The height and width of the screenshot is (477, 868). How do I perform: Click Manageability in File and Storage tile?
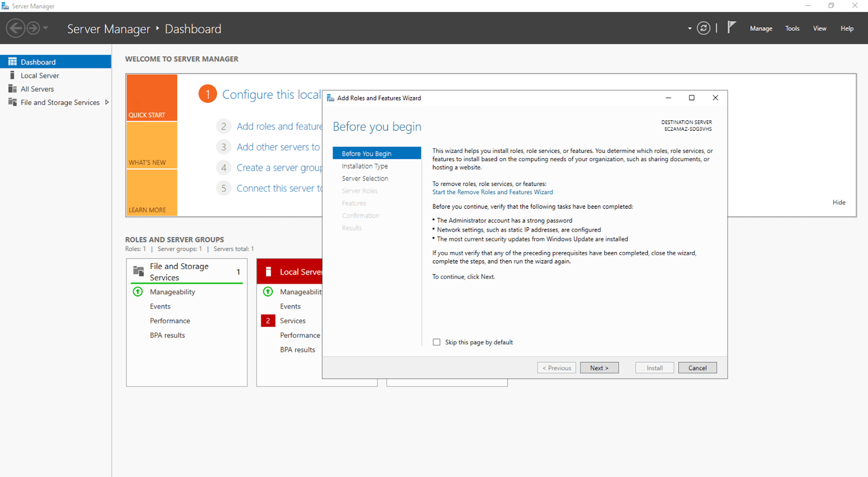pyautogui.click(x=173, y=292)
